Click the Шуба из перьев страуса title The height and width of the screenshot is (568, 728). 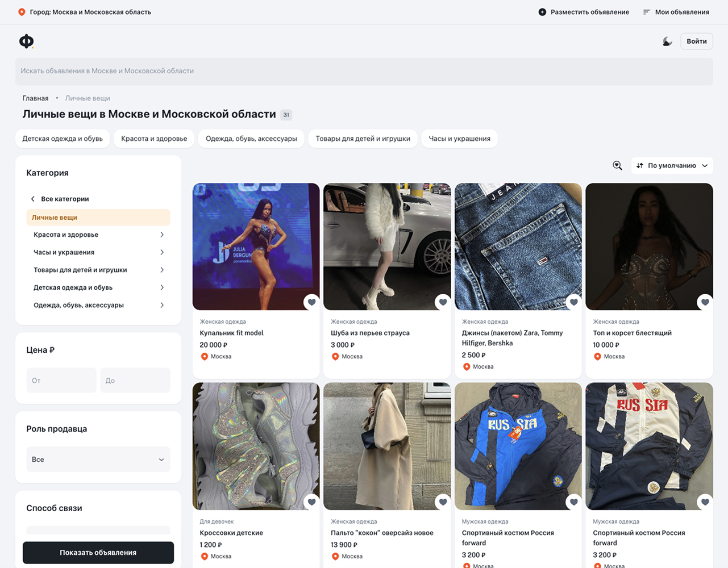[370, 333]
